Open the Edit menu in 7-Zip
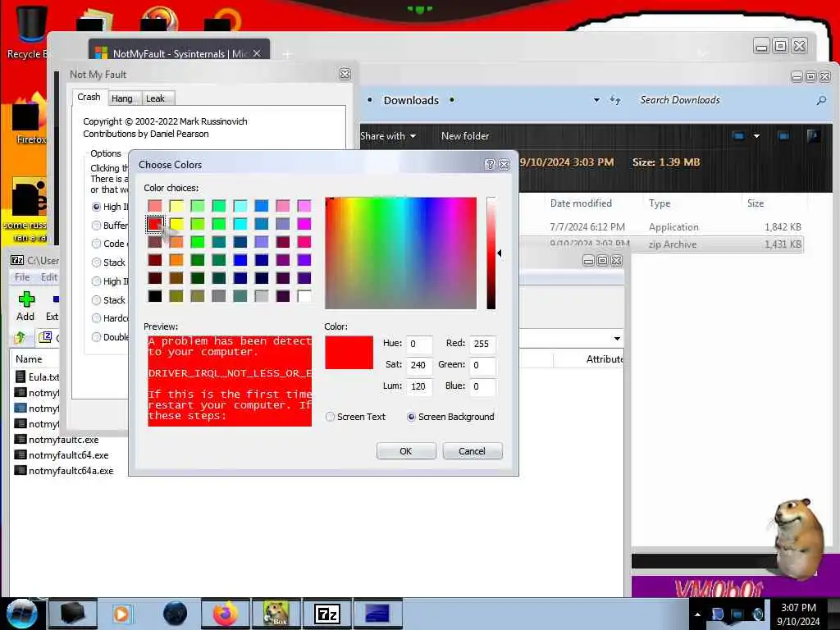The height and width of the screenshot is (630, 840). (x=49, y=277)
